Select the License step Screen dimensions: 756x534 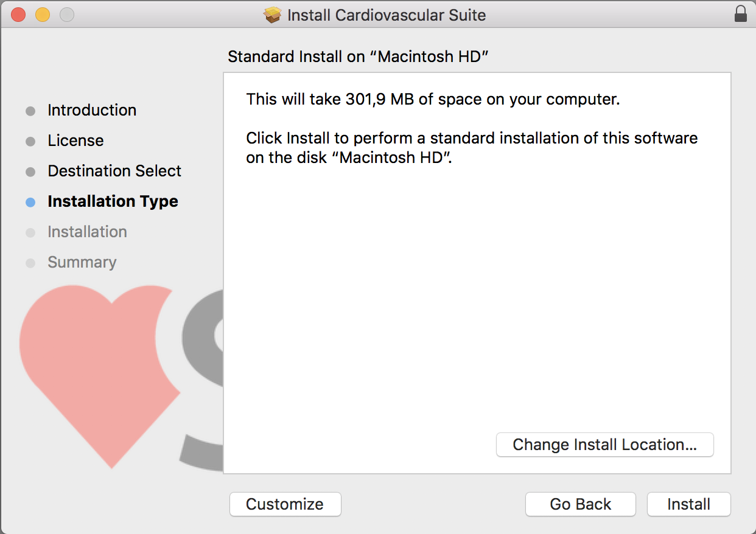[x=75, y=140]
